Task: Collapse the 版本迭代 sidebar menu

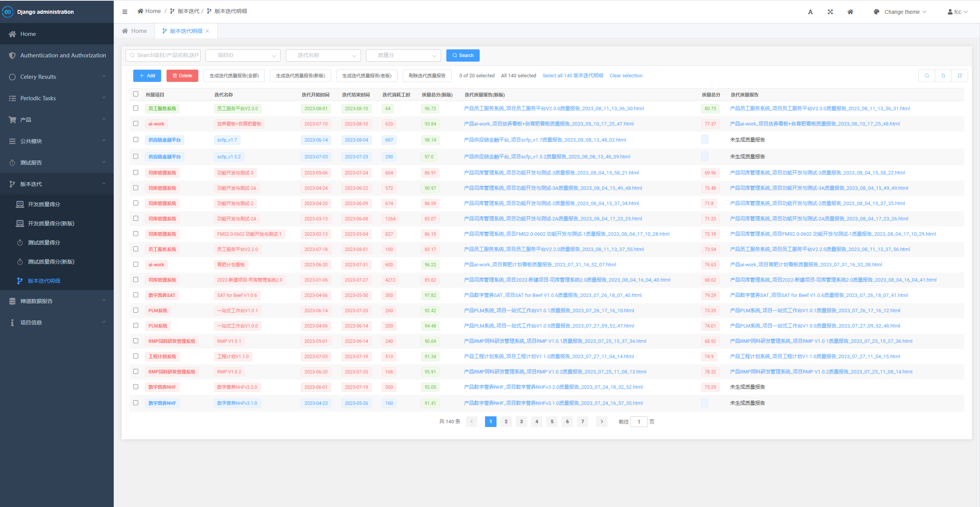Action: click(57, 184)
